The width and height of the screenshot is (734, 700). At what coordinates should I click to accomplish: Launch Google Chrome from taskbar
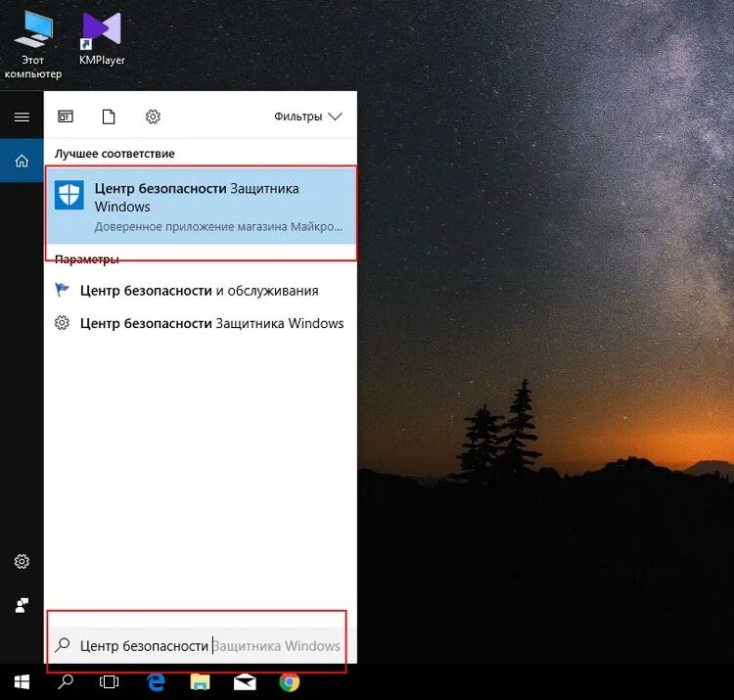pyautogui.click(x=290, y=681)
